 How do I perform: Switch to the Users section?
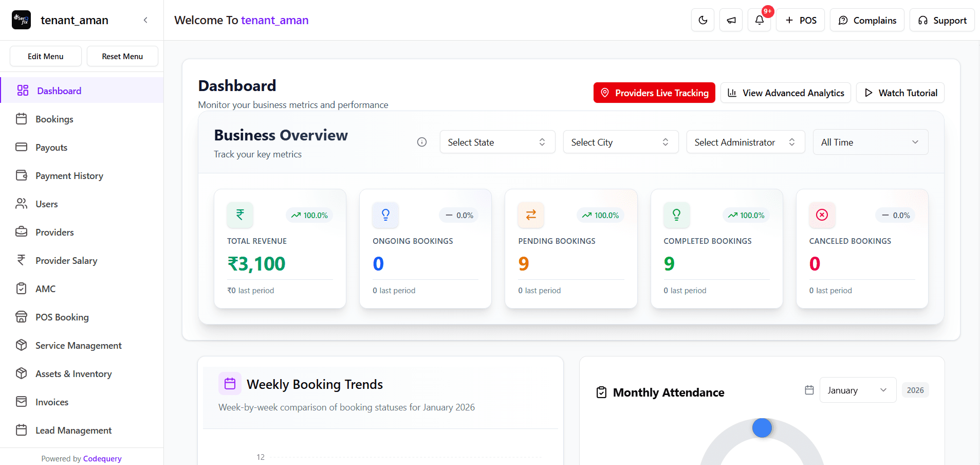(x=46, y=204)
